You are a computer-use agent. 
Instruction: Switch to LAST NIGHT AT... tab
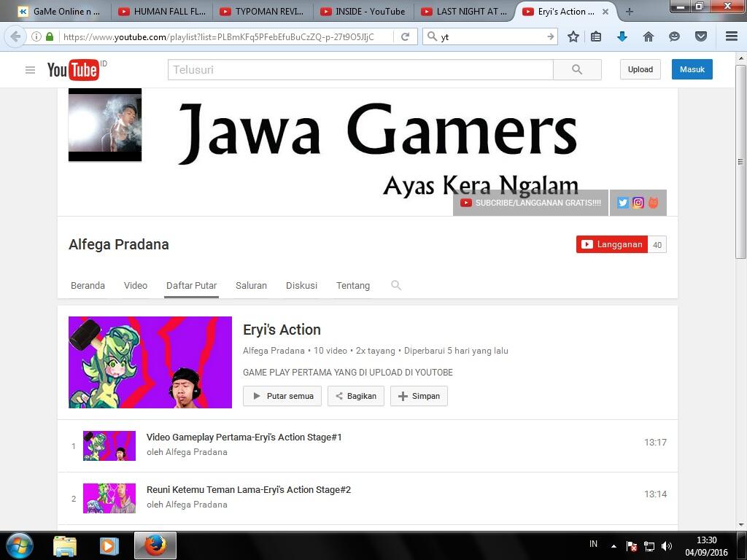[464, 12]
